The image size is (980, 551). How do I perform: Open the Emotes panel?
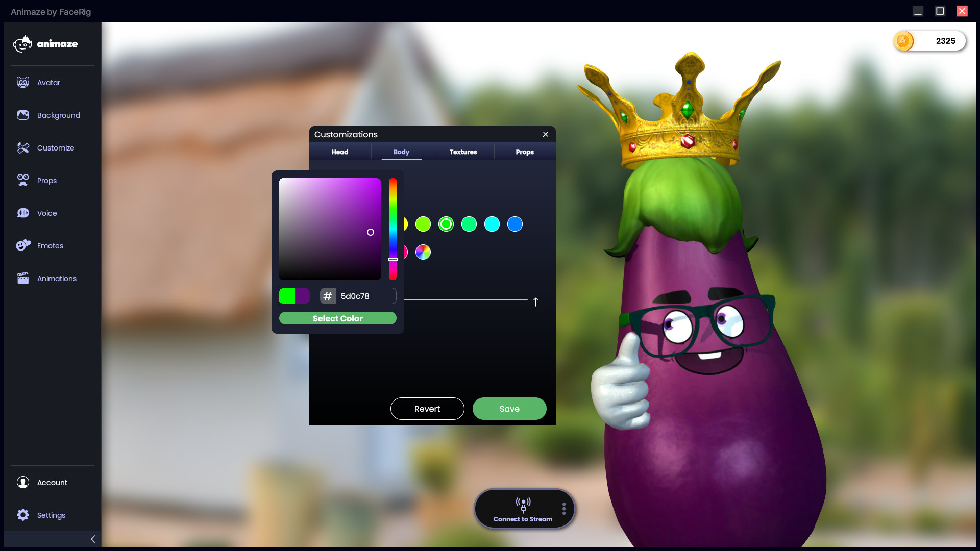click(50, 245)
